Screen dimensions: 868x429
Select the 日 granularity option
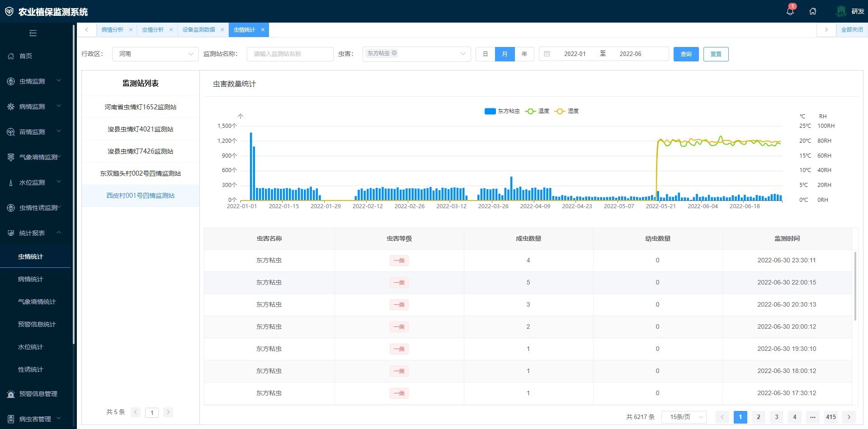tap(485, 54)
